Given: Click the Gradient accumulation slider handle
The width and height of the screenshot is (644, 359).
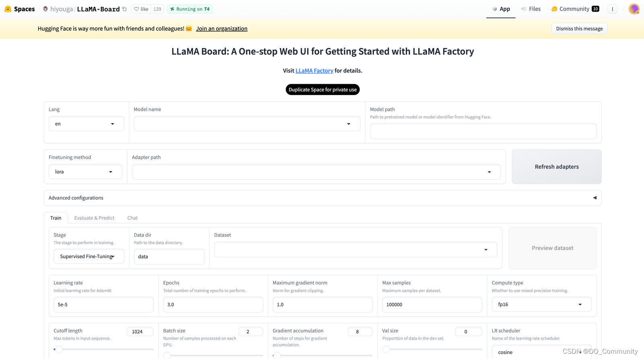Looking at the screenshot, I should tap(277, 356).
